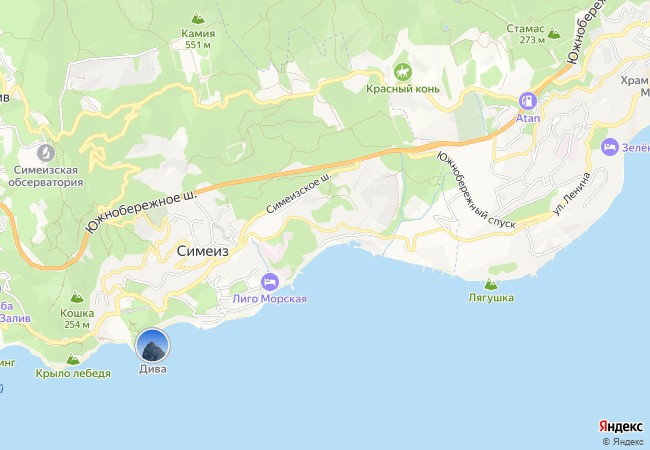Click the Кошка mountain icon
Viewport: 650px width, 450px height.
pyautogui.click(x=77, y=297)
